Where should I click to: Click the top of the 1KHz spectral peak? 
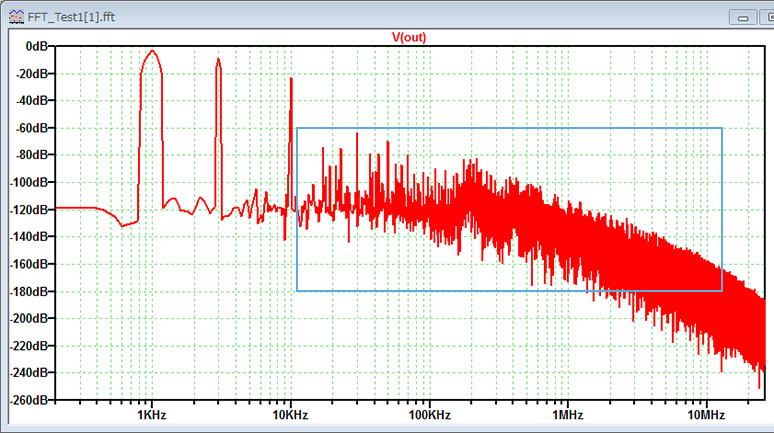coord(152,51)
